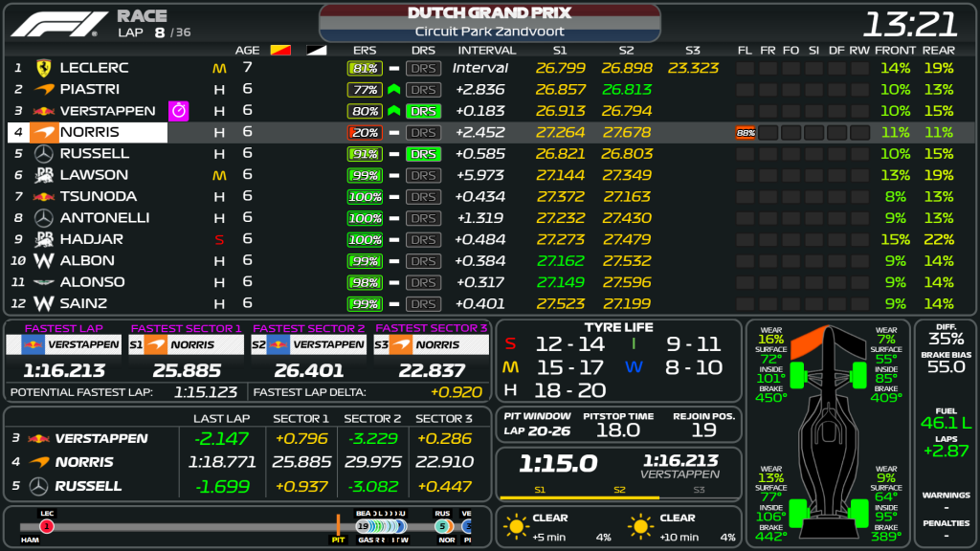Screen dimensions: 980x551
Task: Click the Fastest Lap Delta +0.920 value
Action: click(456, 392)
